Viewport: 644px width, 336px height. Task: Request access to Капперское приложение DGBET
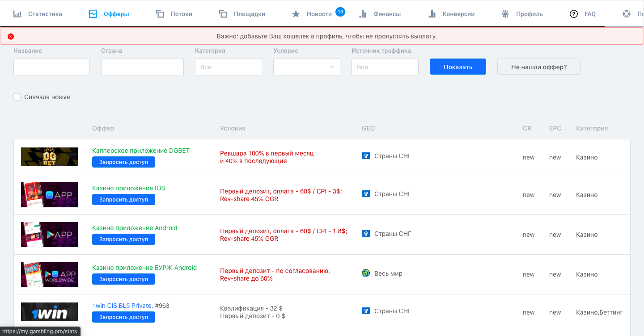coord(123,162)
